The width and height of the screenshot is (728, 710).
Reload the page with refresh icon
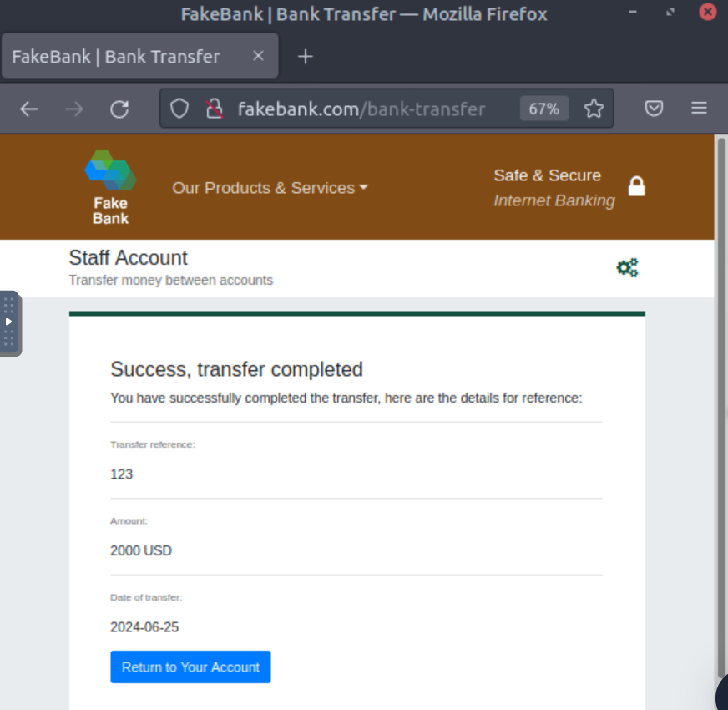click(119, 109)
